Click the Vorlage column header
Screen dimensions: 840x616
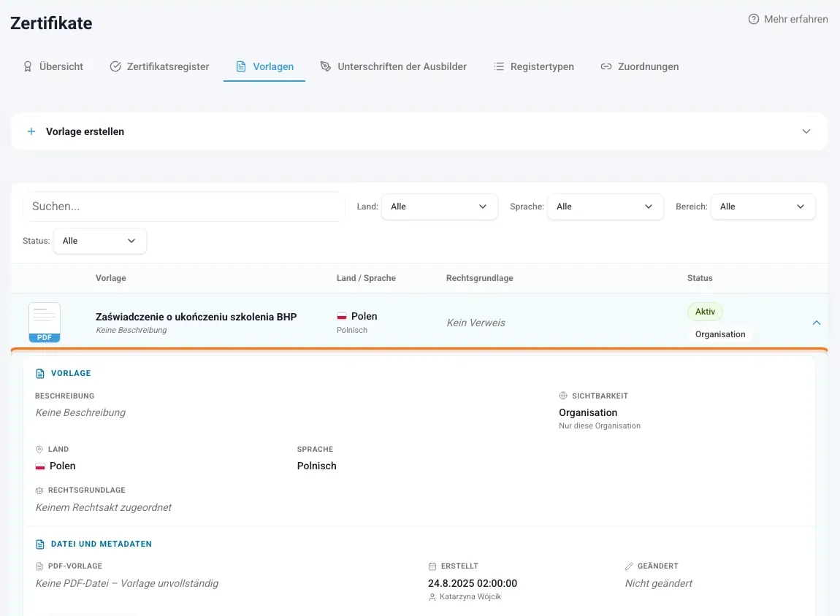[111, 278]
